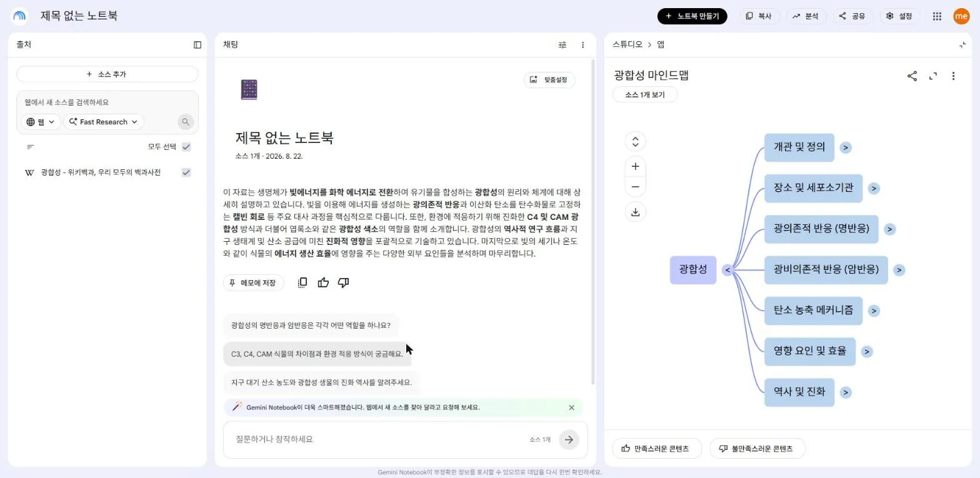Expand the 장소 및 세포소기관 node
Screen dimensions: 980x478
(x=874, y=188)
